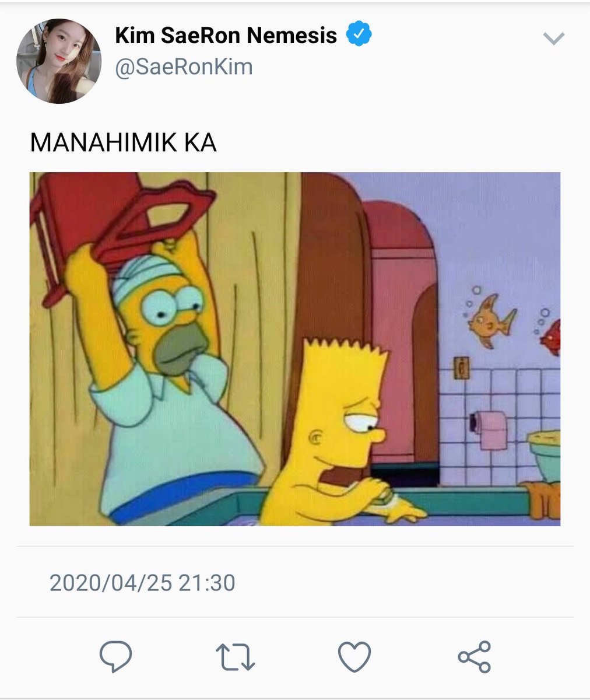Click the blue verified badge

pos(359,35)
